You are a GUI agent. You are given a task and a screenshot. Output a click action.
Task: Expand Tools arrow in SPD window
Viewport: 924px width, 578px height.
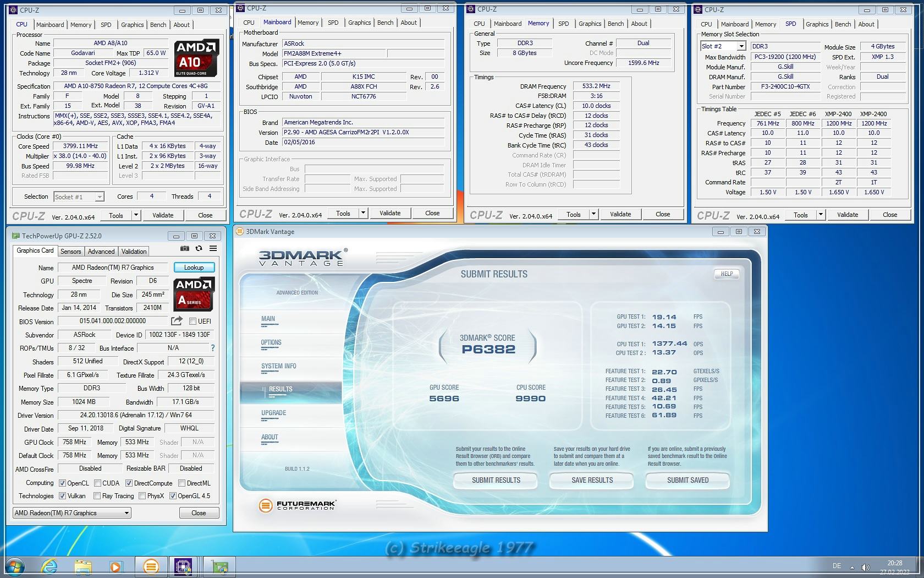(821, 215)
